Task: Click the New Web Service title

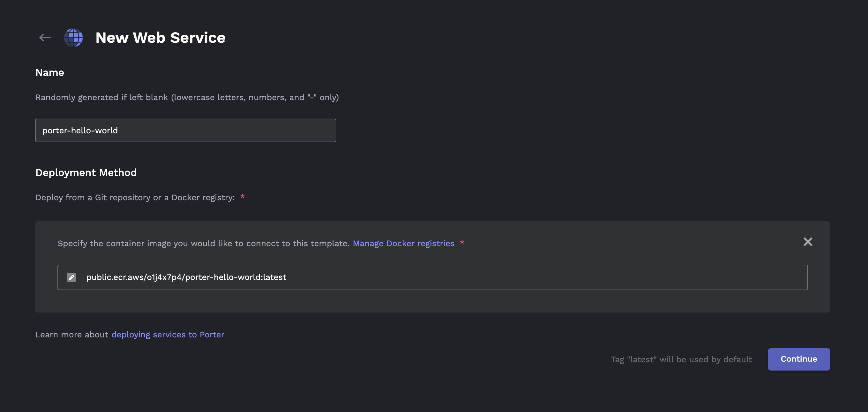Action: [161, 38]
